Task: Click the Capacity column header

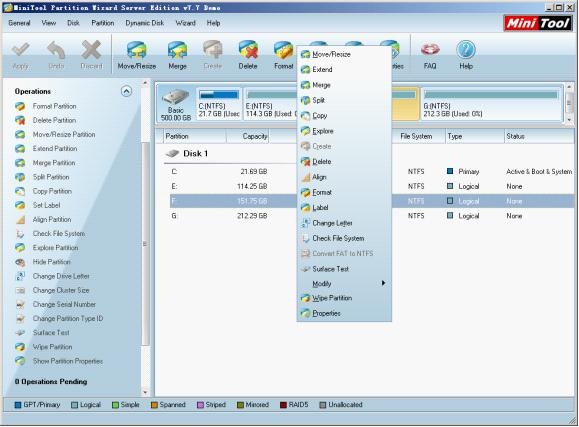Action: (248, 136)
